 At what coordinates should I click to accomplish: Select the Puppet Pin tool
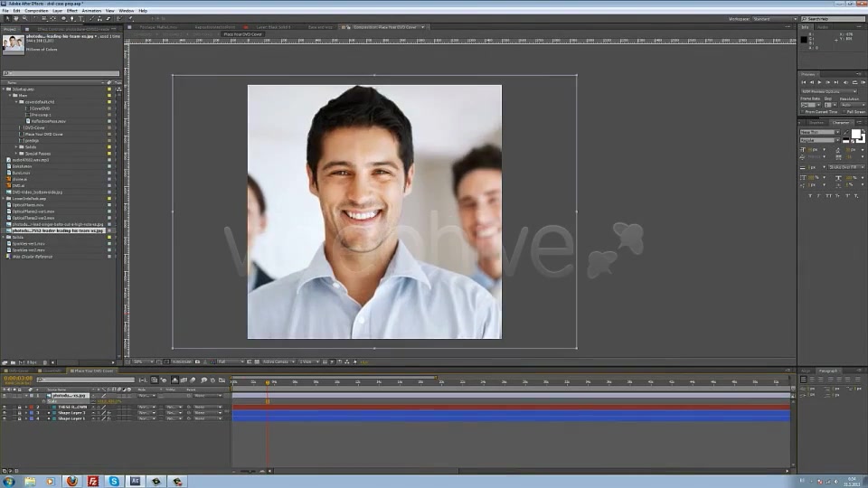(130, 18)
